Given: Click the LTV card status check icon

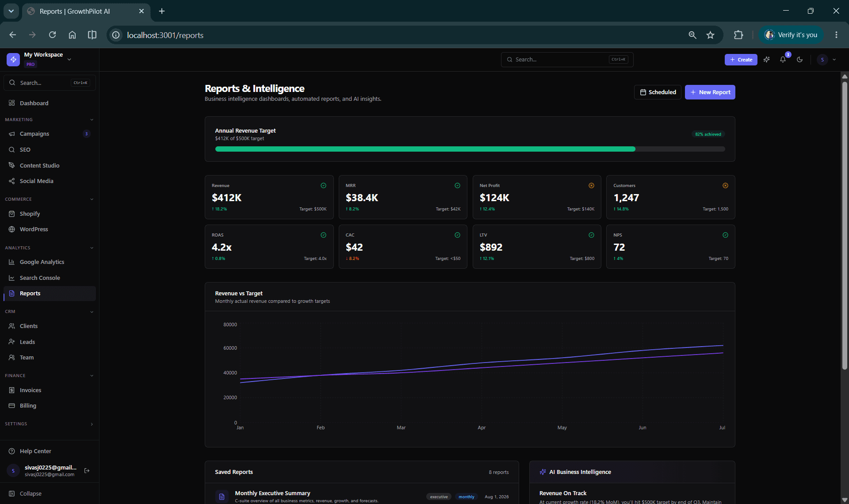Looking at the screenshot, I should pyautogui.click(x=591, y=235).
